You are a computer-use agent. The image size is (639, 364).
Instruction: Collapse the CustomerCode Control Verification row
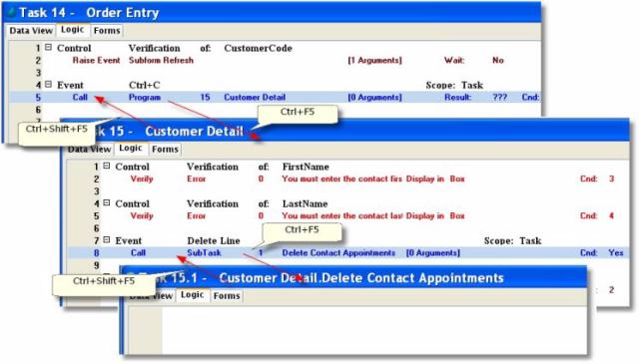[x=49, y=47]
